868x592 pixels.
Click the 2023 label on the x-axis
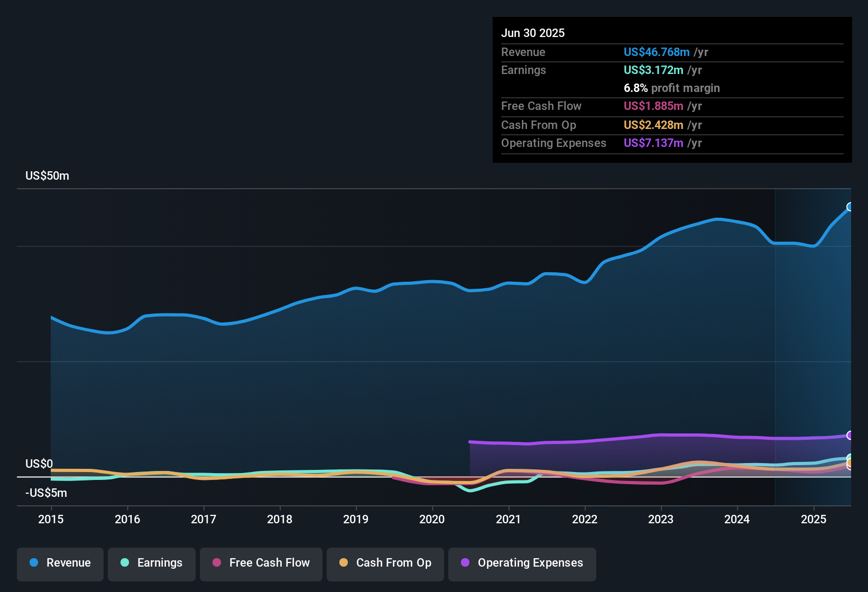(661, 519)
